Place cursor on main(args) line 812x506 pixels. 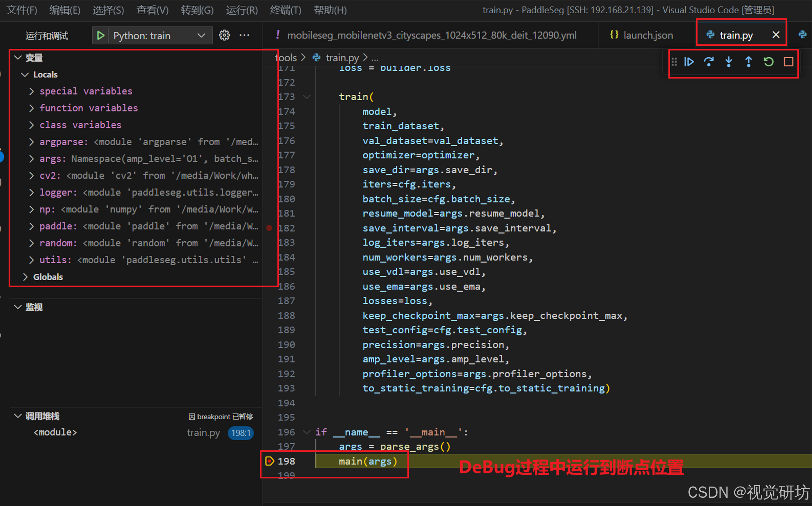tap(368, 461)
